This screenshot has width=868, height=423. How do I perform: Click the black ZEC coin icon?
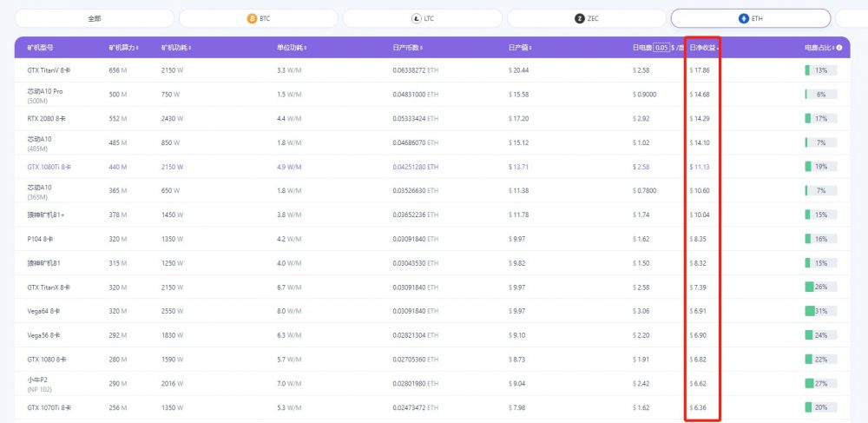pyautogui.click(x=580, y=18)
